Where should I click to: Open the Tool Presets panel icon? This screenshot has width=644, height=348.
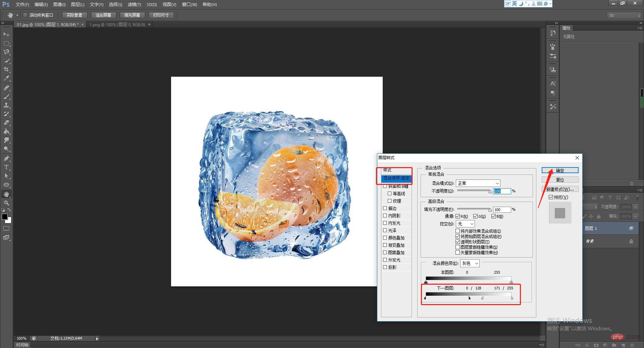click(553, 107)
